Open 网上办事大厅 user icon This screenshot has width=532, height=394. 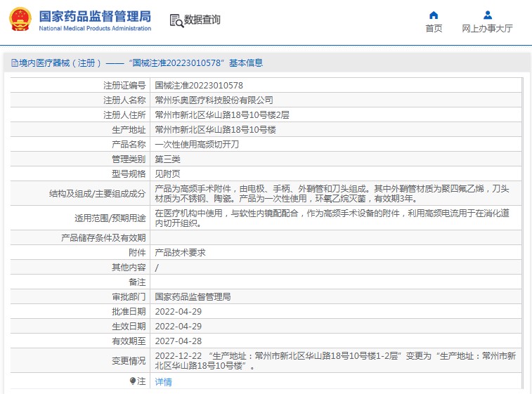point(488,15)
